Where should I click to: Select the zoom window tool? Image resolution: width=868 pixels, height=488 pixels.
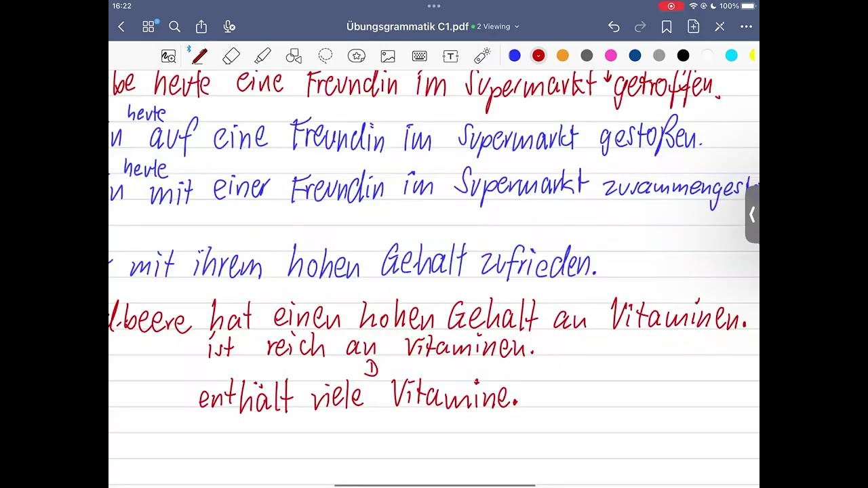[x=168, y=56]
